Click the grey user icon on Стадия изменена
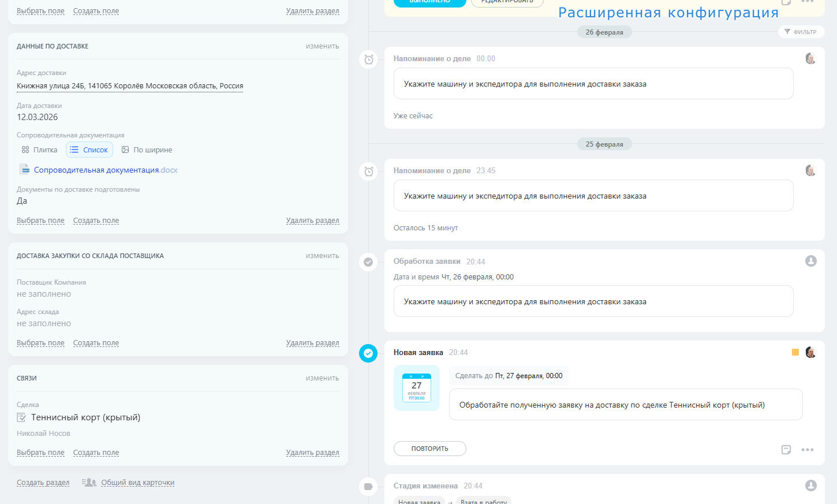The height and width of the screenshot is (504, 837). [x=811, y=486]
